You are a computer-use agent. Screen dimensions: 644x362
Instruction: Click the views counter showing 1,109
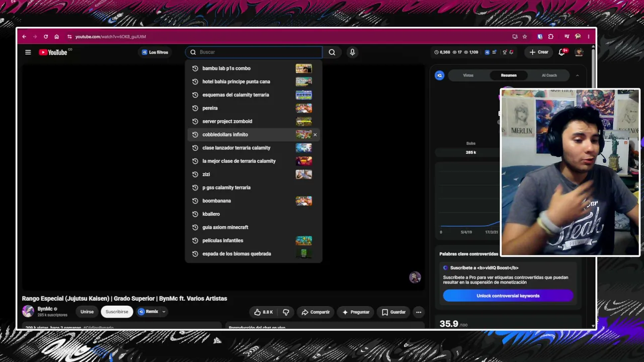pyautogui.click(x=471, y=52)
